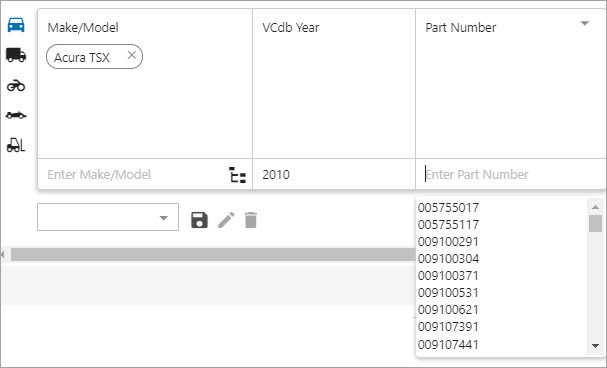
Task: Select the car vehicle type icon
Action: tap(16, 25)
